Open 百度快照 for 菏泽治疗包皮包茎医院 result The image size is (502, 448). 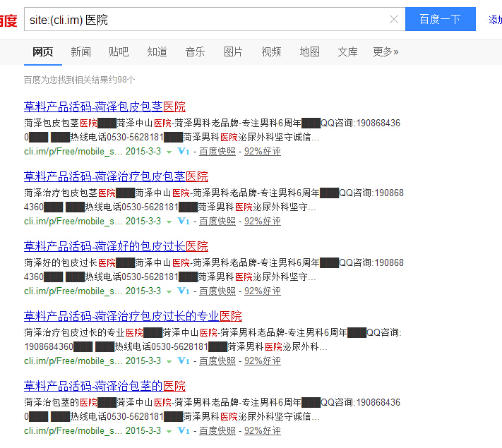tap(217, 221)
